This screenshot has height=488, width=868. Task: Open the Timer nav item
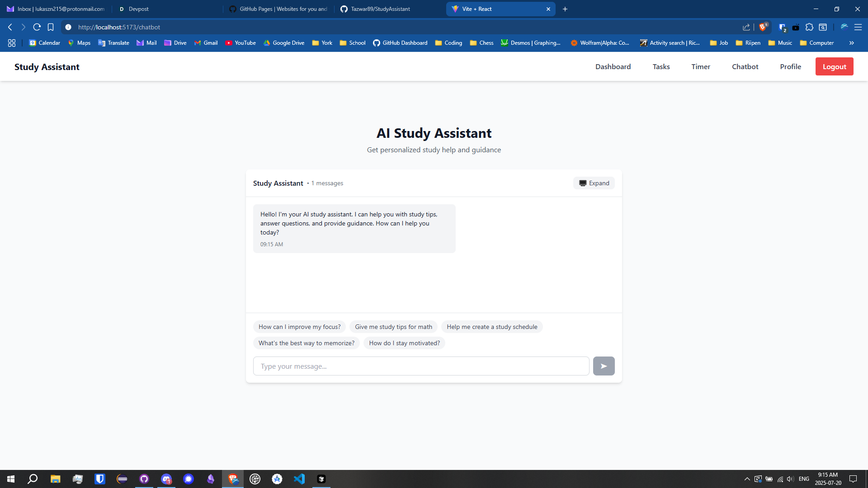tap(700, 66)
